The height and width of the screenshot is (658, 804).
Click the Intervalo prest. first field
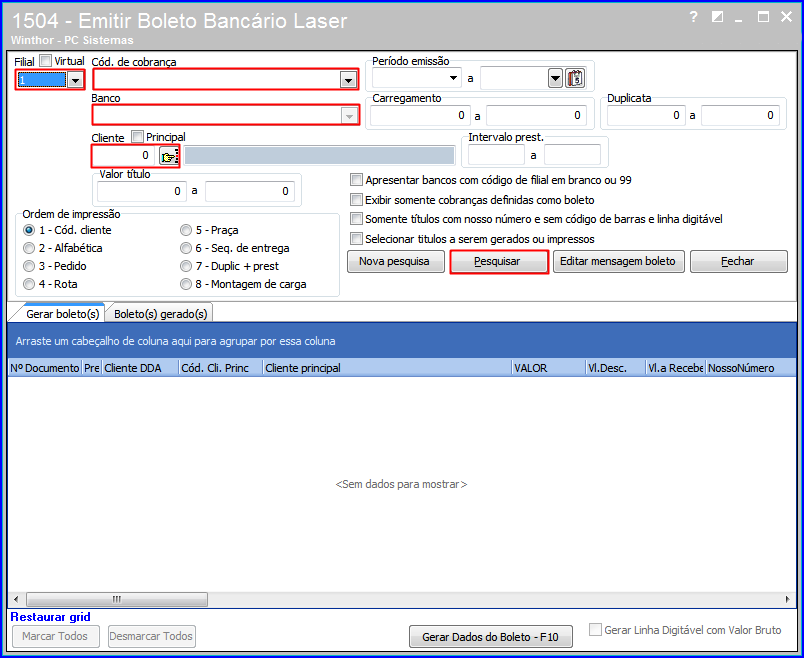click(496, 154)
